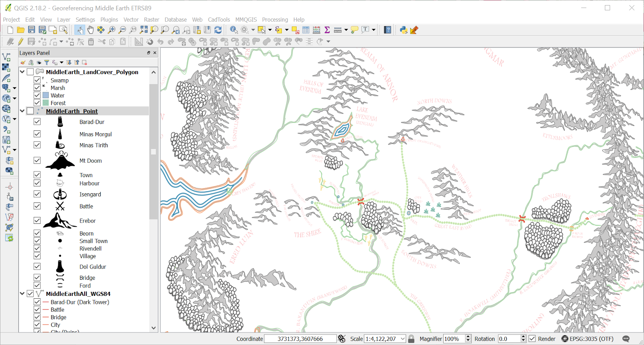The image size is (644, 345).
Task: Open the Field Calculator abacus icon
Action: (317, 30)
